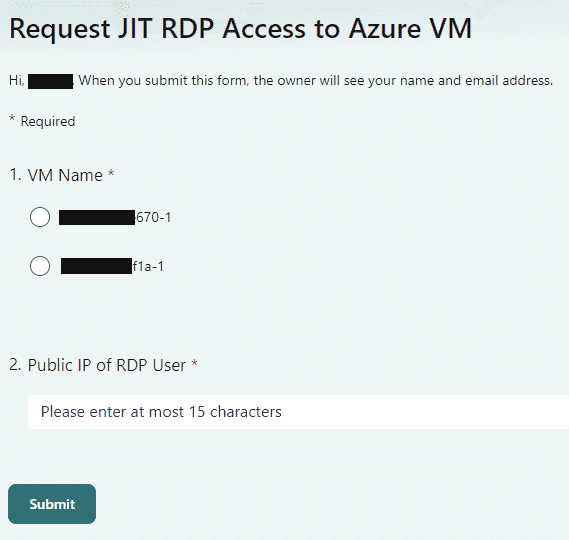The height and width of the screenshot is (540, 569).
Task: Select the radio button for VM ending 670-1
Action: 40,217
